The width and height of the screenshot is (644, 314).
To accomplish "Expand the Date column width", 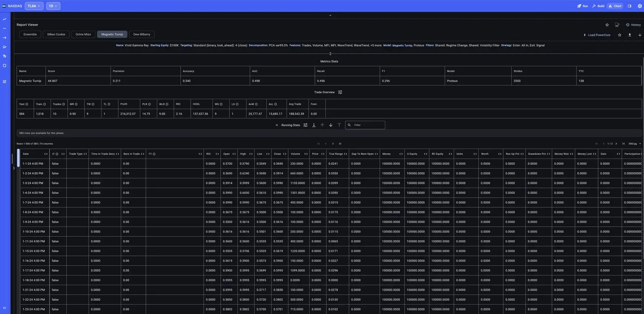I will [46, 154].
